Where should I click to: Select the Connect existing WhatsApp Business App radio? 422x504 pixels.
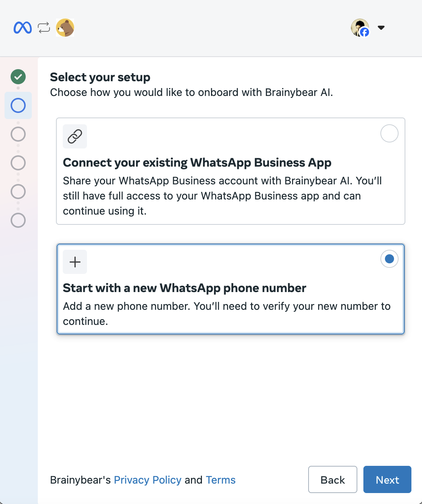coord(389,133)
